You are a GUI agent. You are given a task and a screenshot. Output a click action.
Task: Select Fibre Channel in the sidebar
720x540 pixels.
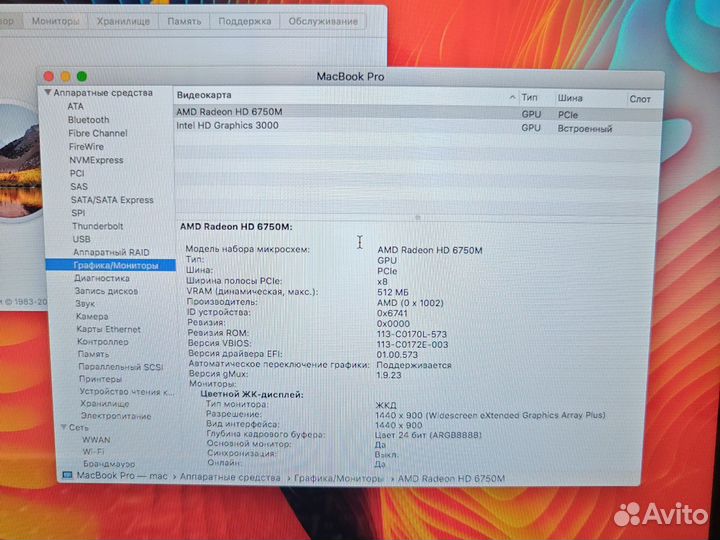pyautogui.click(x=98, y=133)
